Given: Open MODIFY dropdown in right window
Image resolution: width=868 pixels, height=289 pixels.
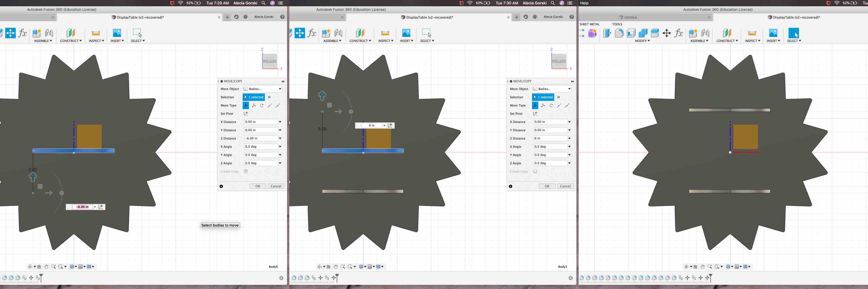Looking at the screenshot, I should [642, 41].
